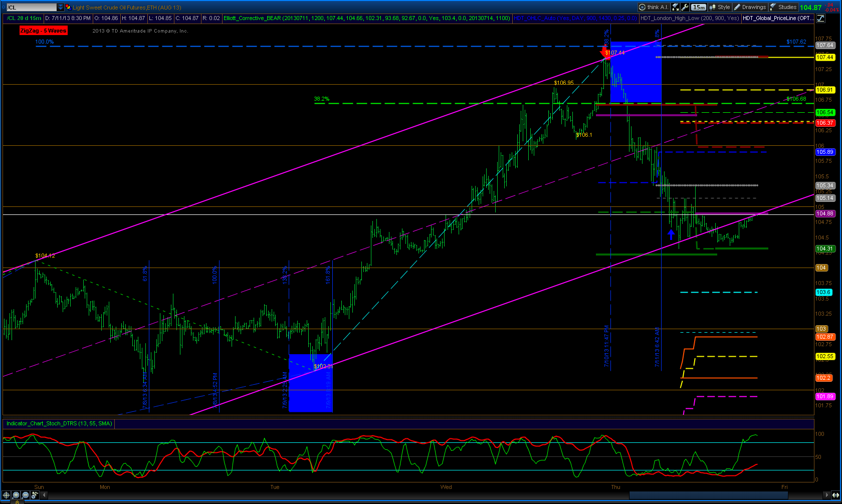Click the Light Sweet Crude Oil Futures title
The width and height of the screenshot is (842, 504).
coord(127,8)
